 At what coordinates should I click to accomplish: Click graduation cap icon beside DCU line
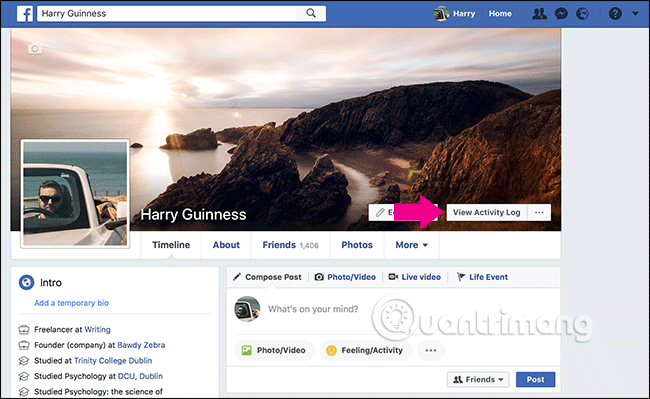tap(24, 376)
